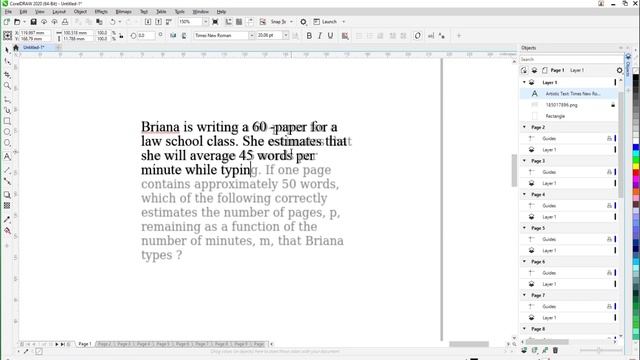Click the add plus button on property bar
Image resolution: width=640 pixels, height=360 pixels.
click(459, 36)
